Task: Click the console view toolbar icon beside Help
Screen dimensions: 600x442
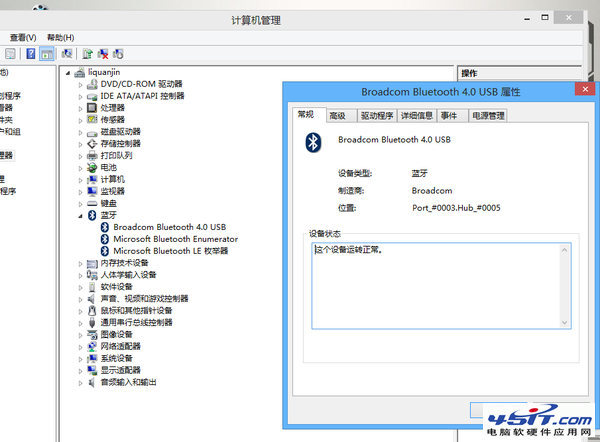Action: coord(47,54)
